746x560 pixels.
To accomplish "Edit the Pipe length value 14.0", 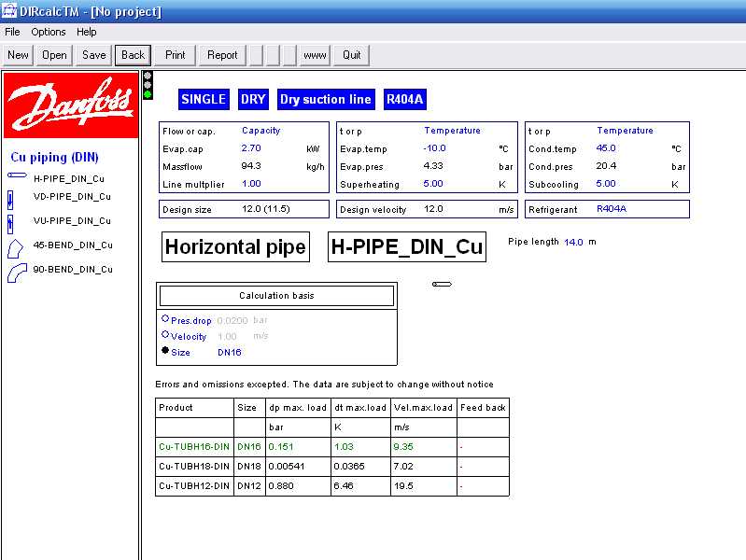I will pyautogui.click(x=573, y=242).
